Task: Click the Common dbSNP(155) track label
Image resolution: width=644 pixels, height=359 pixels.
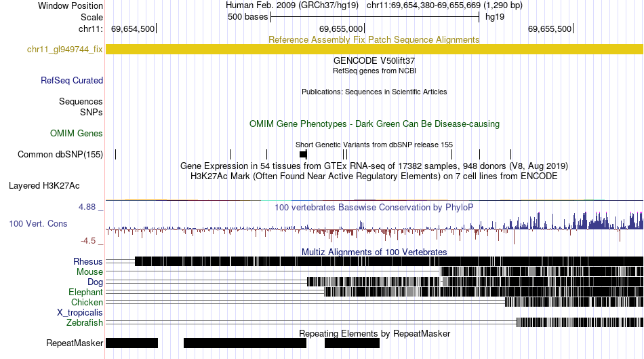Action: pos(60,154)
